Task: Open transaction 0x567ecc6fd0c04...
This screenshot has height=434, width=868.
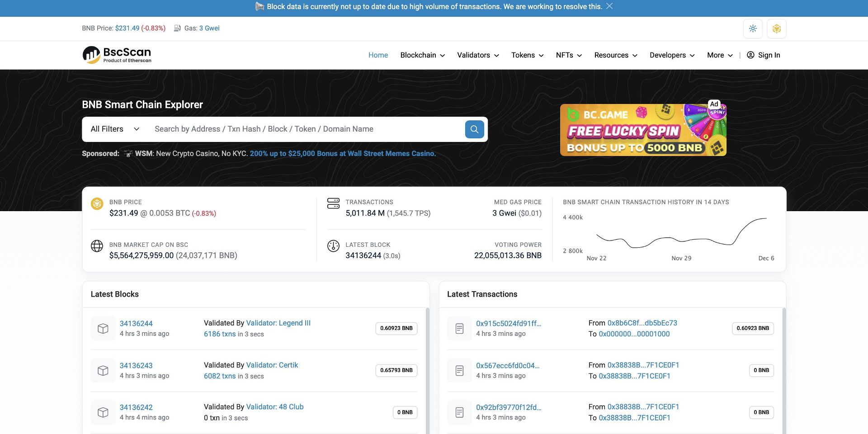Action: tap(508, 366)
